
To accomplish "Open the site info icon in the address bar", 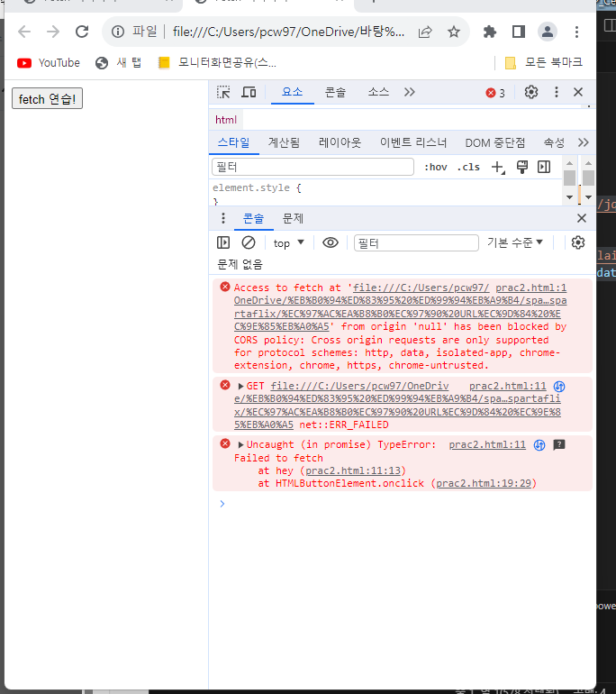I will pyautogui.click(x=118, y=32).
